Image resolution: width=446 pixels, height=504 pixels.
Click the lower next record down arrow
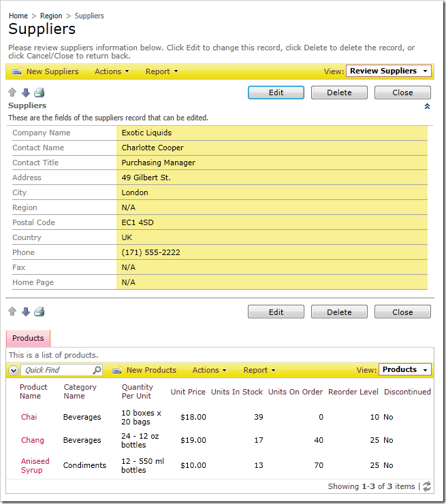(x=26, y=312)
